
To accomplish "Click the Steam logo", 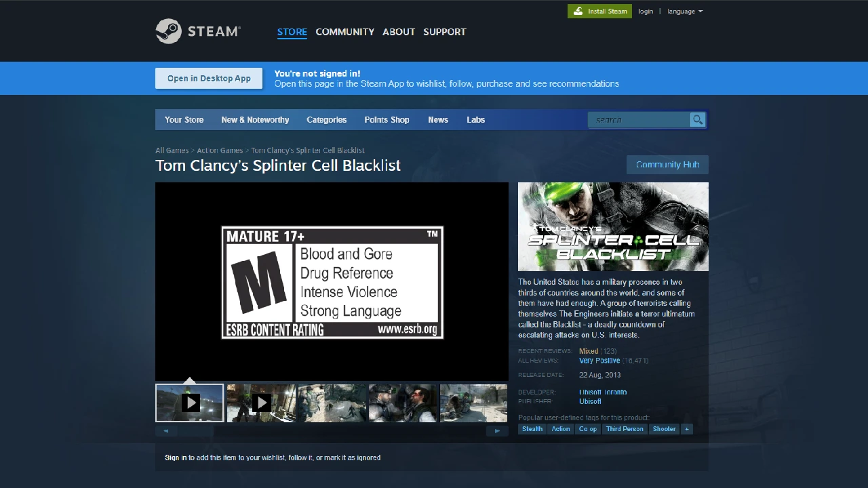I will (x=197, y=30).
